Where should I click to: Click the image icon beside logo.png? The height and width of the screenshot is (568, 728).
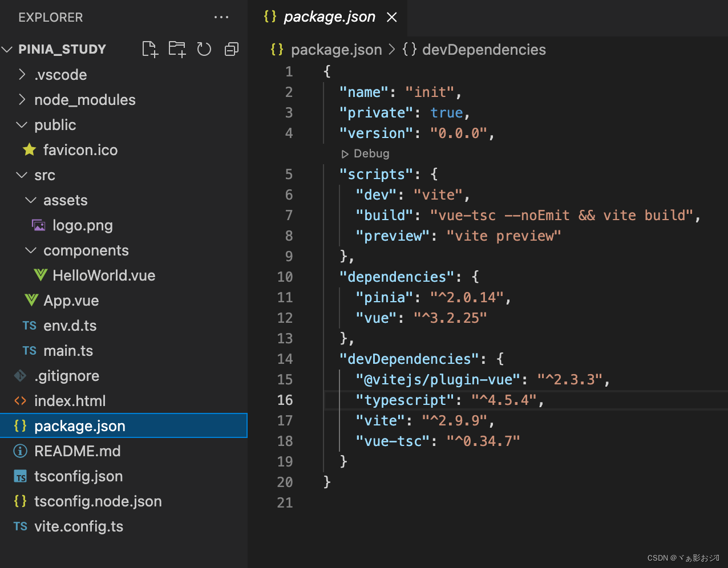(x=38, y=225)
